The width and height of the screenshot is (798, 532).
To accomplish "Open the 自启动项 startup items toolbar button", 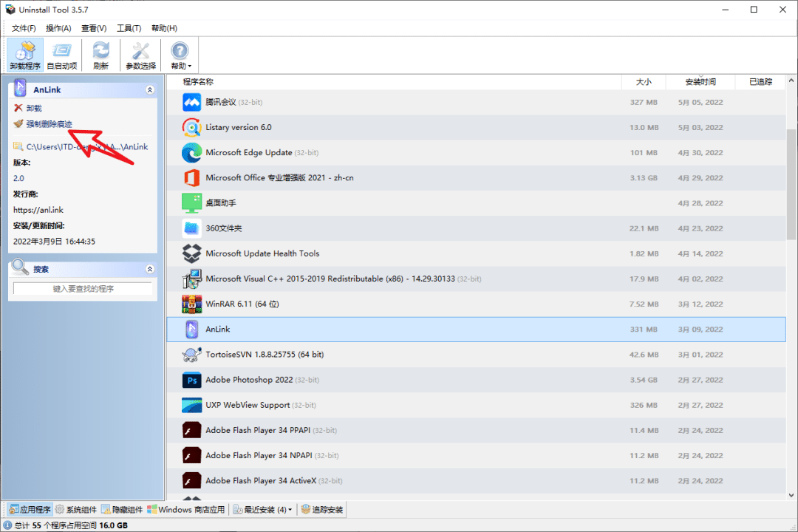I will coord(61,55).
